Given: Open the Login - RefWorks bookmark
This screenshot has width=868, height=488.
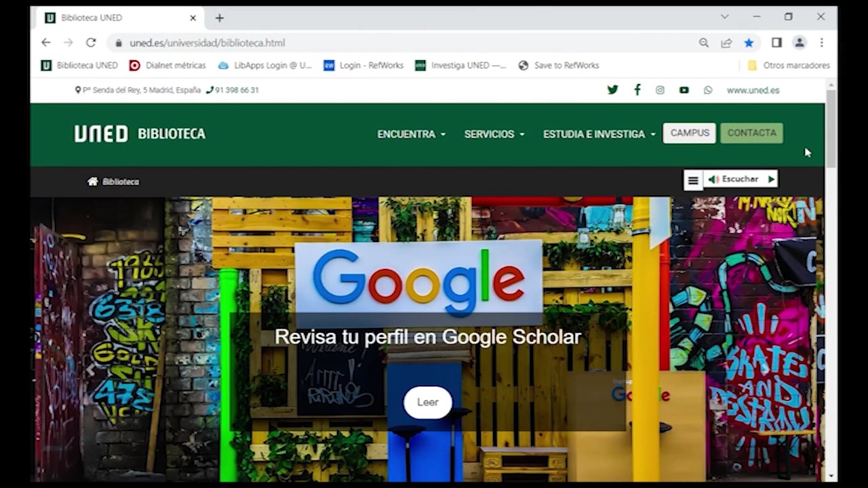Looking at the screenshot, I should [363, 66].
